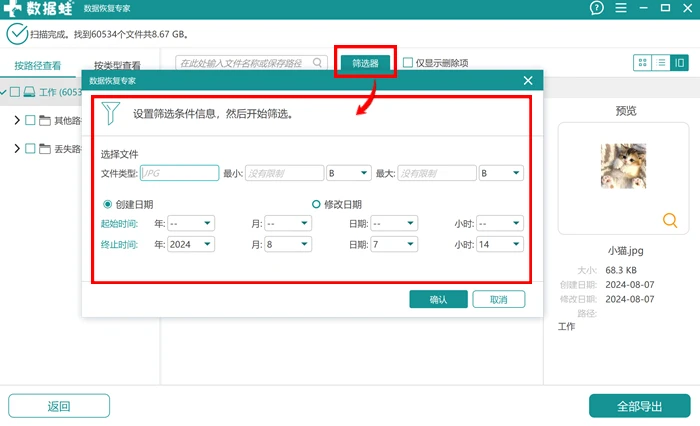Click the magnifier icon in preview panel

click(x=670, y=220)
